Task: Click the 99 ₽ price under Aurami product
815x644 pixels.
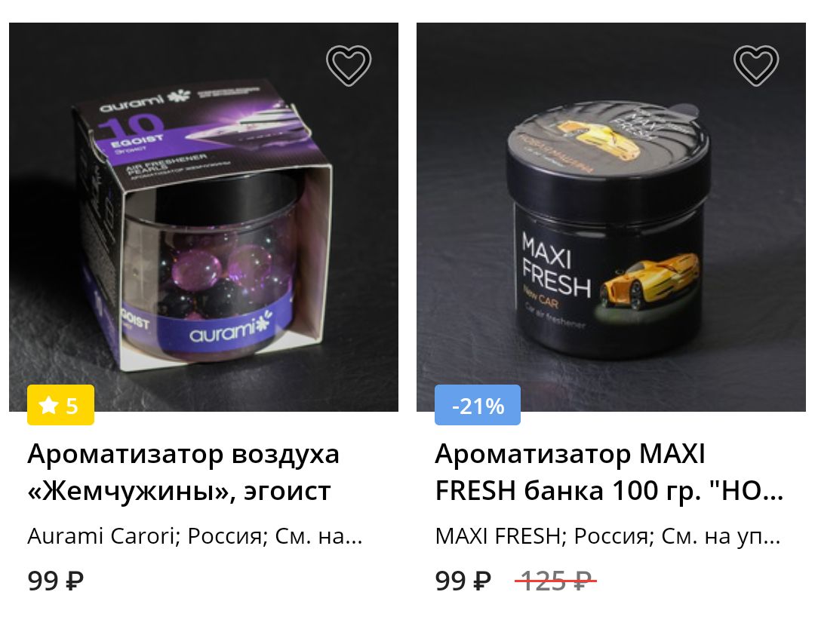Action: [56, 581]
